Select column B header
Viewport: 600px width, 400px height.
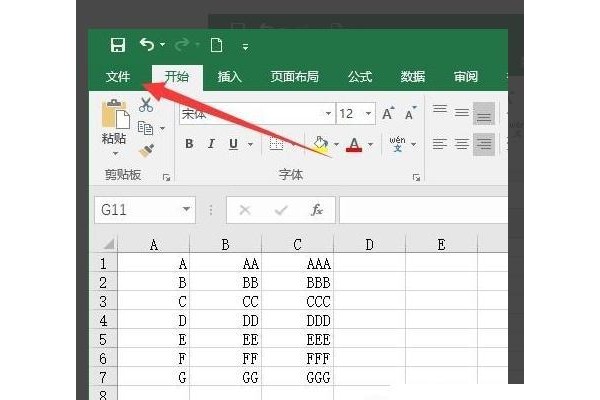pos(225,244)
